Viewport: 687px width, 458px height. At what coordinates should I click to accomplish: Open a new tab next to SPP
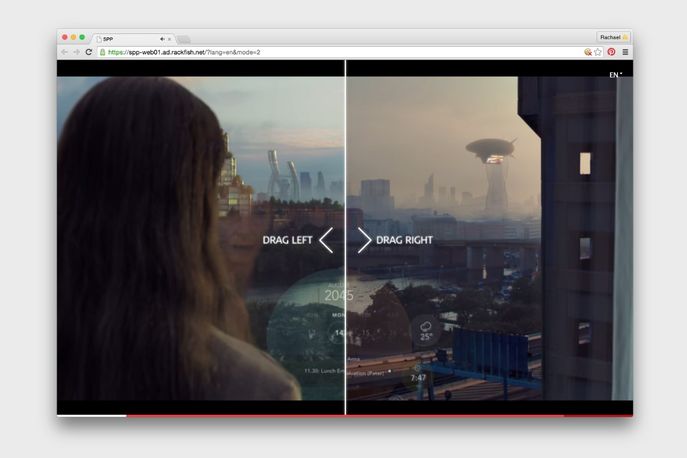[x=184, y=38]
